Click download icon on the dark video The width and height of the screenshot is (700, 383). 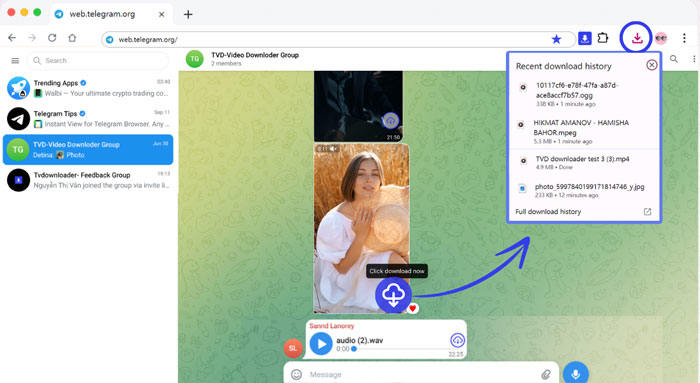coord(391,121)
